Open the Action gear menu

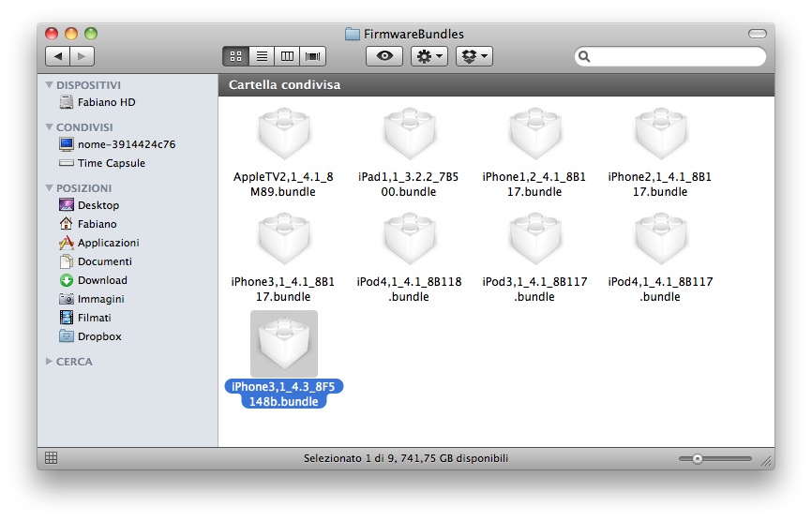tap(429, 56)
